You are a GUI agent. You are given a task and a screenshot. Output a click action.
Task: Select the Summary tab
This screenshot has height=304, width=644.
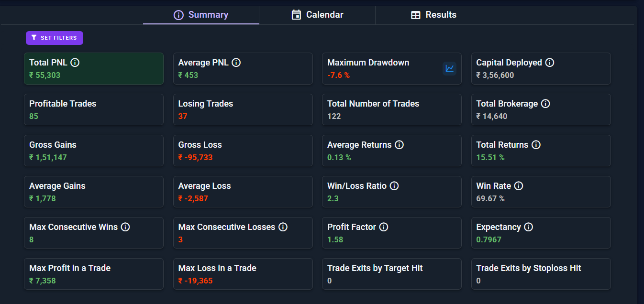pos(201,15)
